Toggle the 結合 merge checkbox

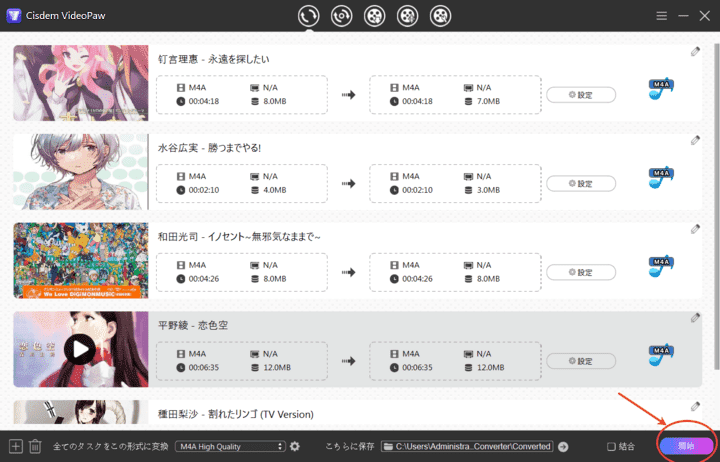tap(611, 446)
